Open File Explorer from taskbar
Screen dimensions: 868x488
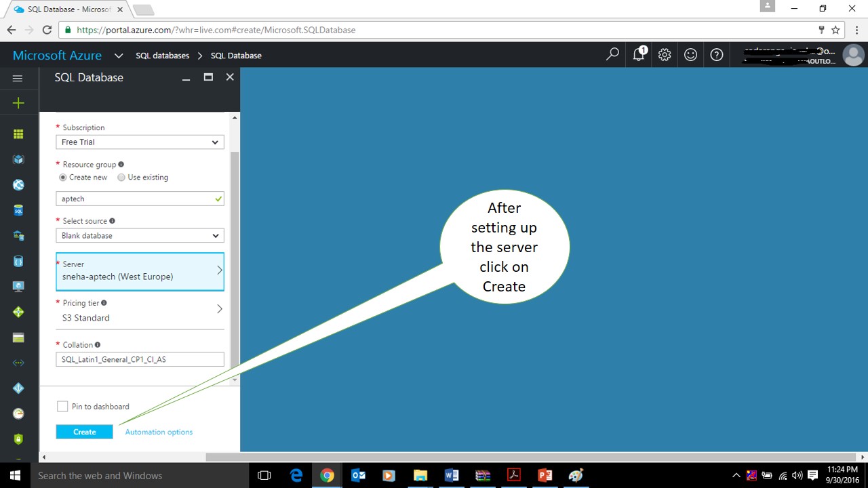click(x=420, y=475)
